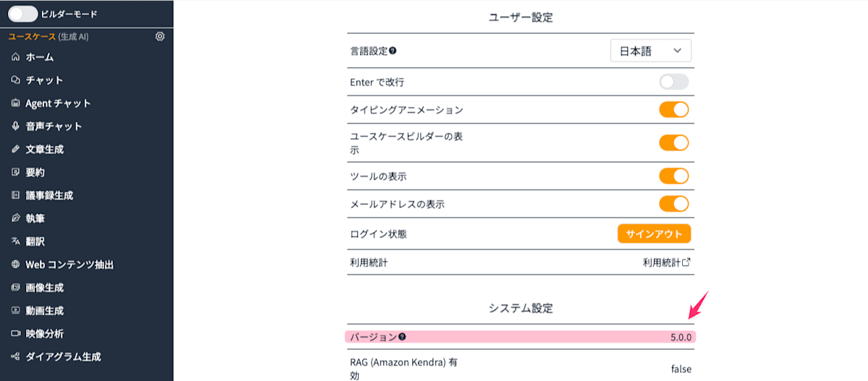
Task: Click the settings gear icon in sidebar
Action: (160, 36)
